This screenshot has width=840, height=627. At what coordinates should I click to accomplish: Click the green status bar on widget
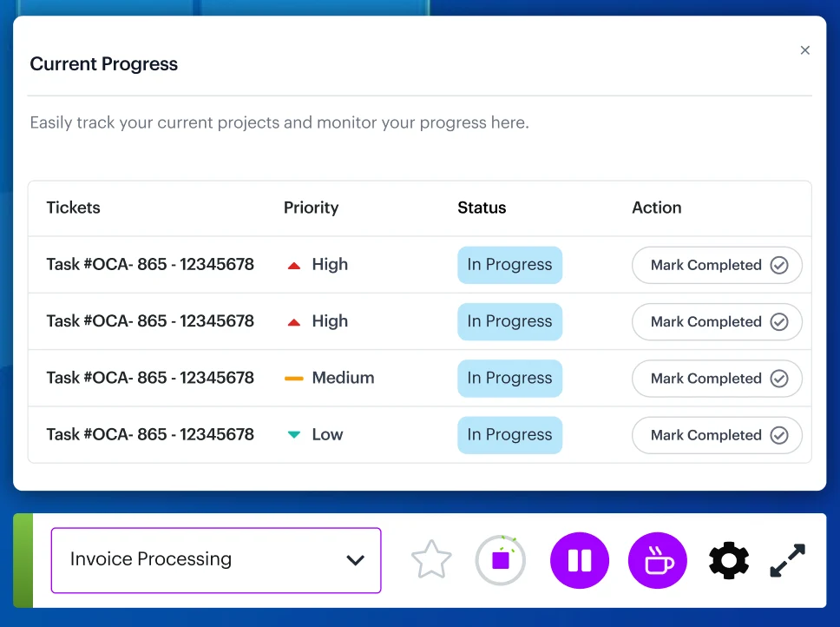(x=23, y=560)
